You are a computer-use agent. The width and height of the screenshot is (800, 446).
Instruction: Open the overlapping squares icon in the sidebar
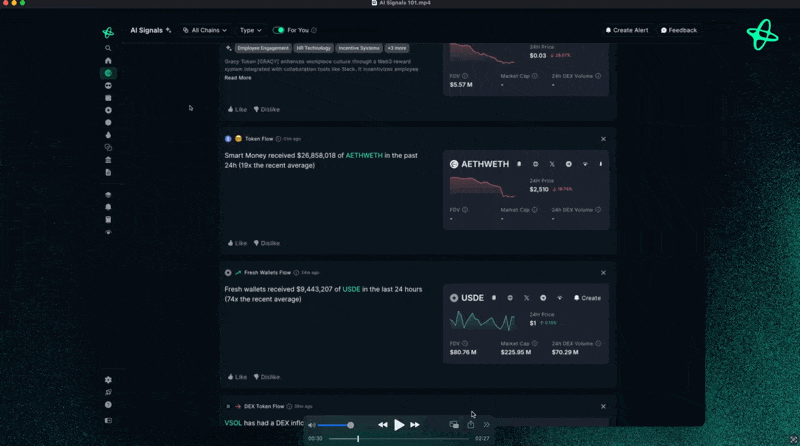108,147
